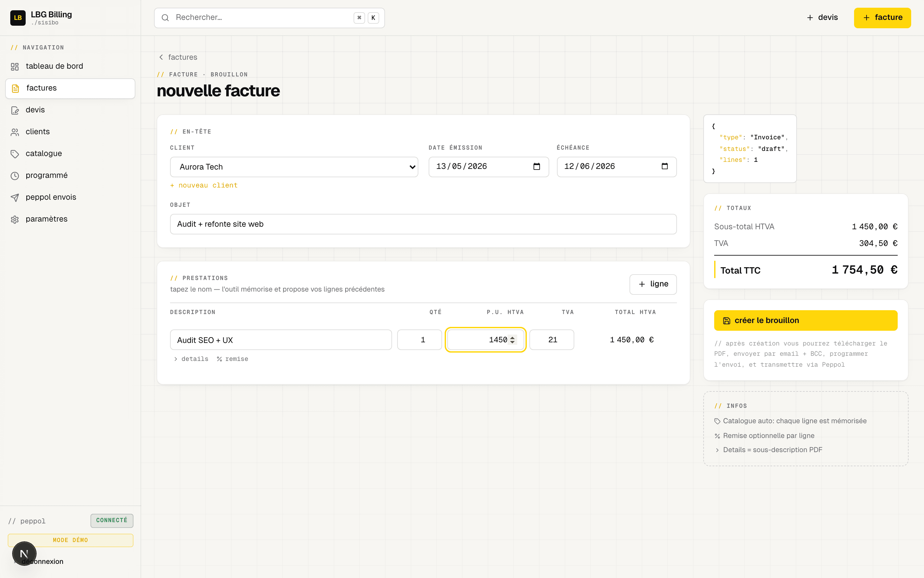Image resolution: width=924 pixels, height=578 pixels.
Task: Open the Client dropdown Aurora Tech
Action: [294, 167]
